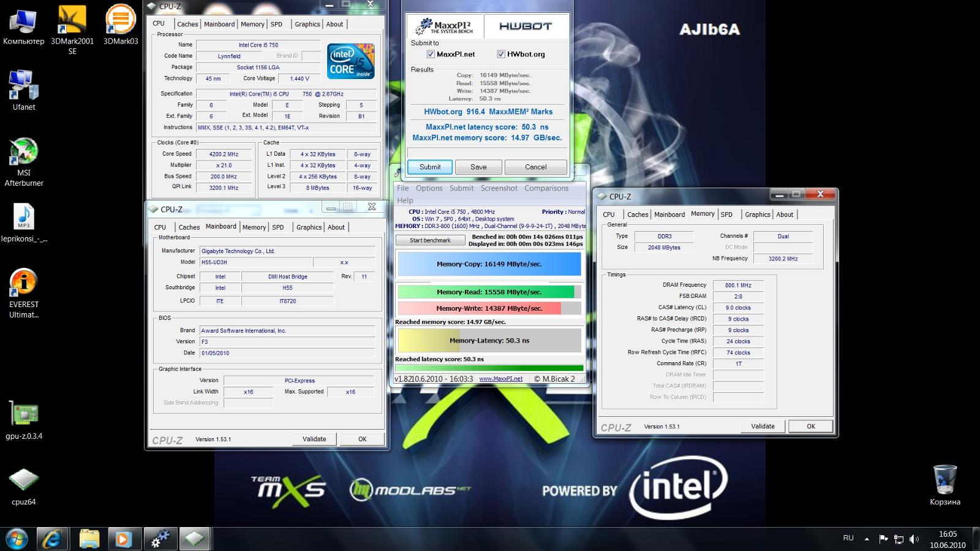Viewport: 980px width, 551px height.
Task: Open the gpu-z.0.3.4 desktop icon
Action: [x=24, y=420]
